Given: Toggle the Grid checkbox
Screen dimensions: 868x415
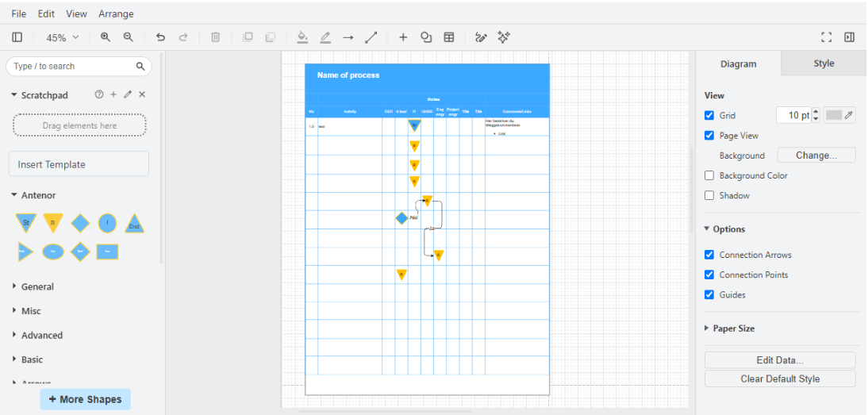Looking at the screenshot, I should click(709, 116).
